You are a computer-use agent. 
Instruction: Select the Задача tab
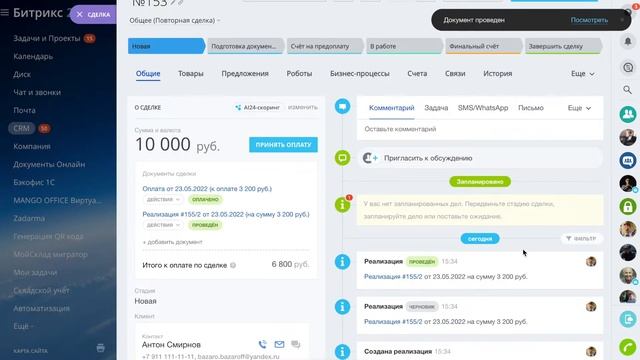(x=436, y=108)
